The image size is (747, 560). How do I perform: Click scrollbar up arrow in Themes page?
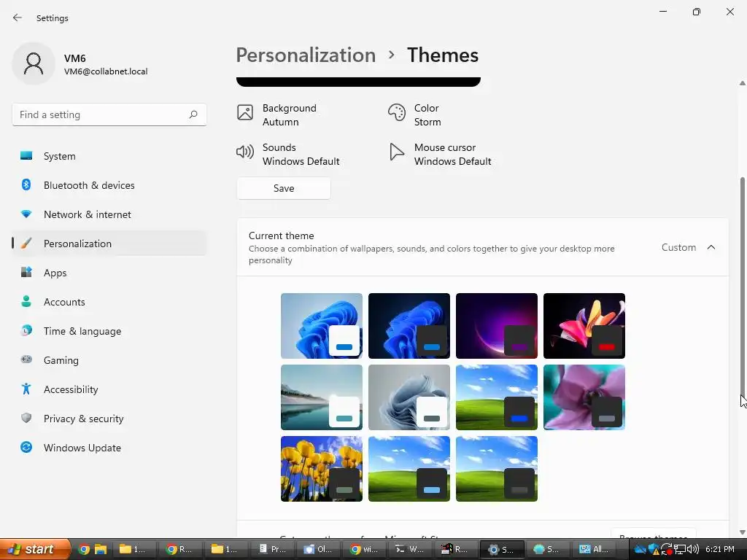tap(742, 83)
